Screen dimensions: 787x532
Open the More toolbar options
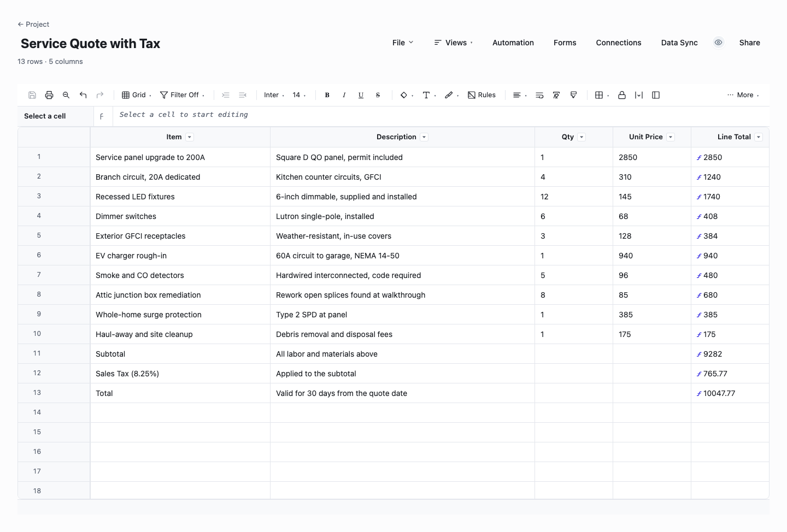743,95
